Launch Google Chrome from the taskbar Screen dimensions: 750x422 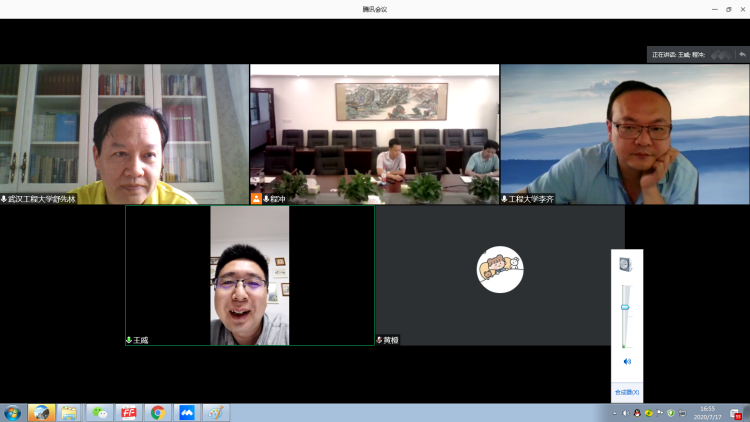coord(157,412)
